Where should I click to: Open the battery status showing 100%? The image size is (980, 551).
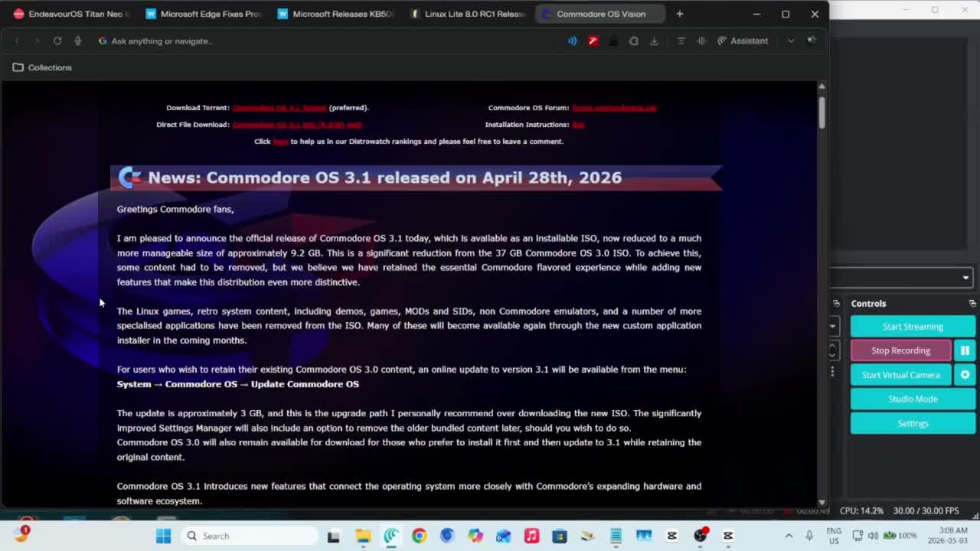click(900, 536)
